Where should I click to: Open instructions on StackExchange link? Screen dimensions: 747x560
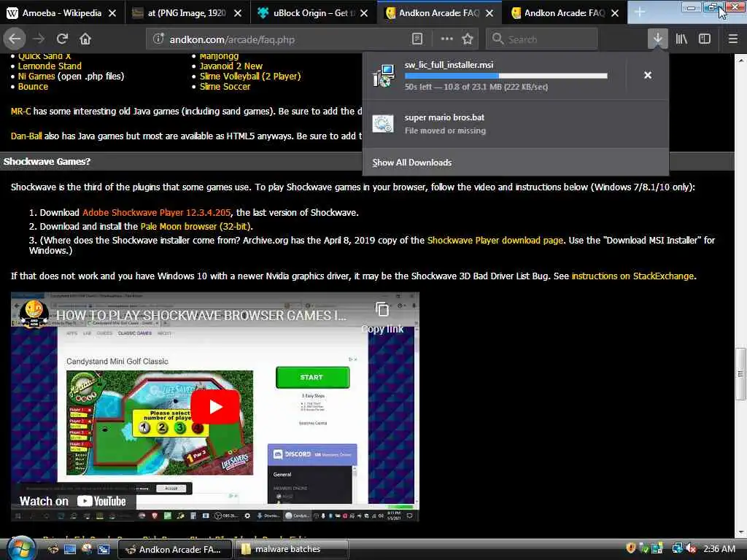632,276
